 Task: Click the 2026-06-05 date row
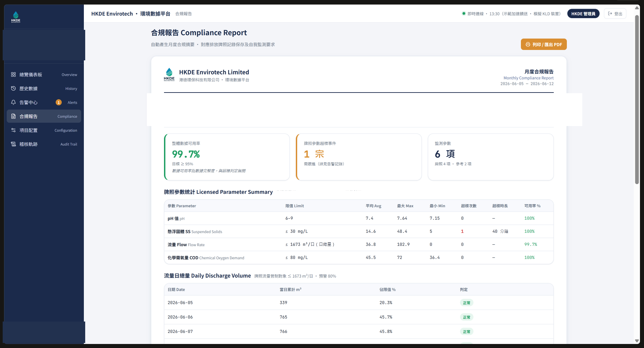coord(359,302)
